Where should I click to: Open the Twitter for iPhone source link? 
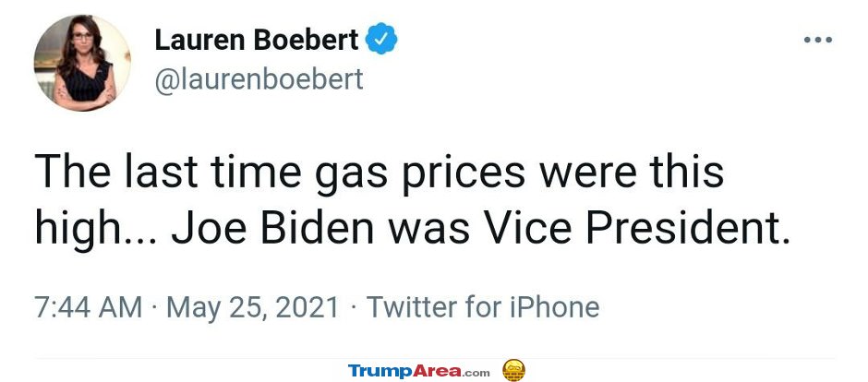click(483, 307)
